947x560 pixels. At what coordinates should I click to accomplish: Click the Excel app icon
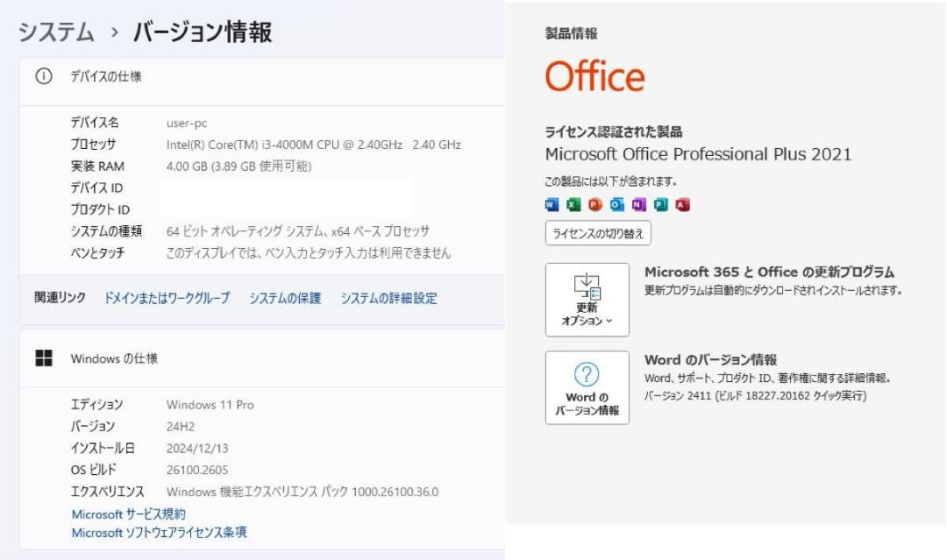[x=573, y=204]
